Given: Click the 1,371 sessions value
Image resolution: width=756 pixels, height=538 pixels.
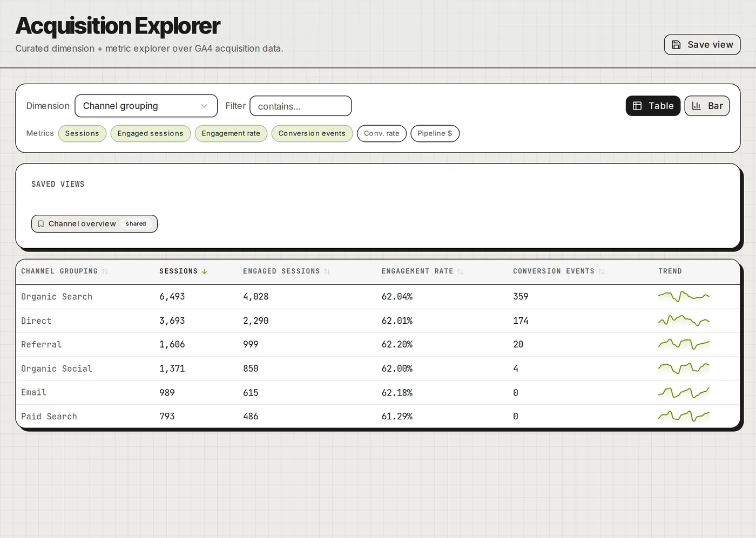Looking at the screenshot, I should (x=172, y=369).
